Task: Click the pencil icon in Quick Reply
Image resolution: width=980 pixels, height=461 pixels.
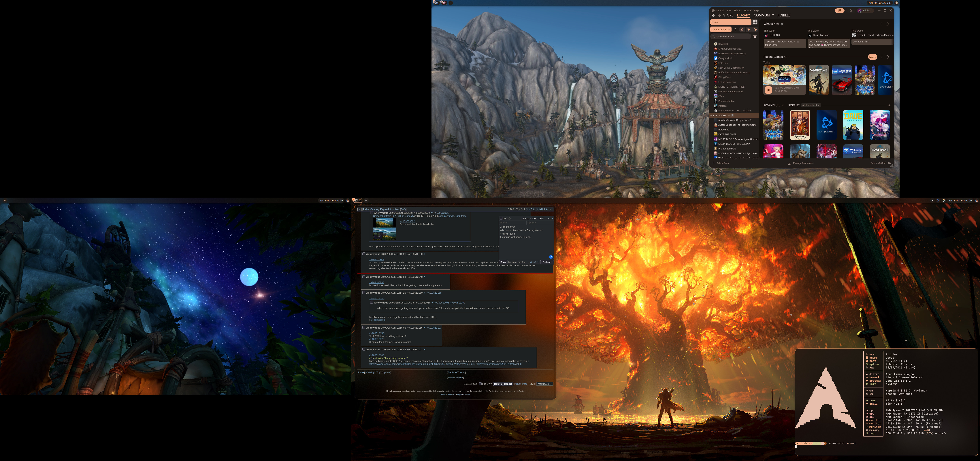Action: [531, 262]
